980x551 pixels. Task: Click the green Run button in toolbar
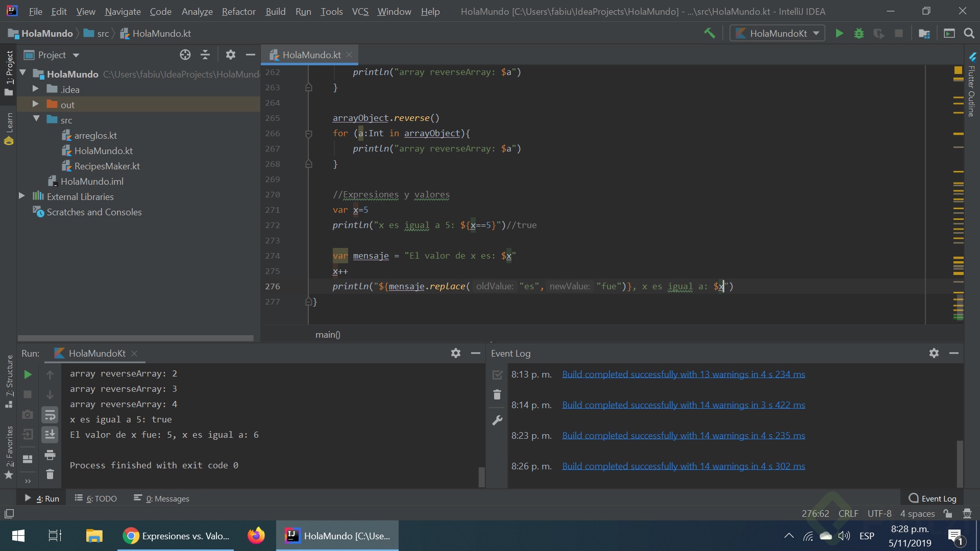(x=839, y=34)
